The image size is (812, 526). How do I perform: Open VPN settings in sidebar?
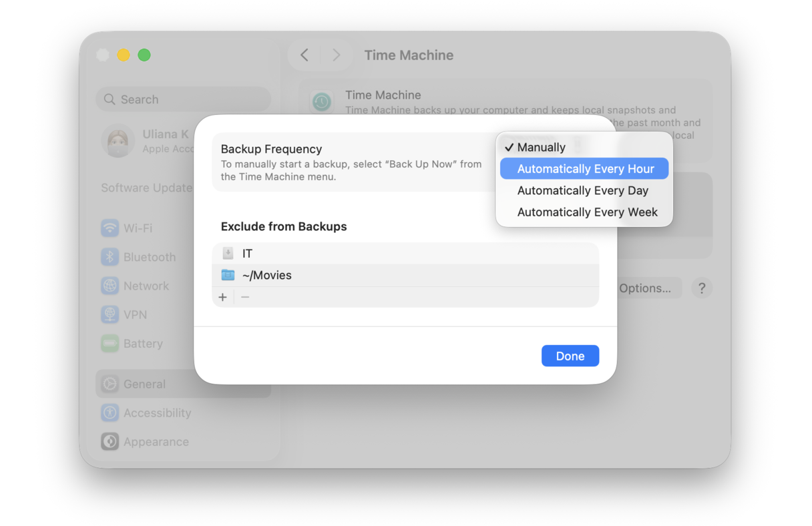point(184,314)
